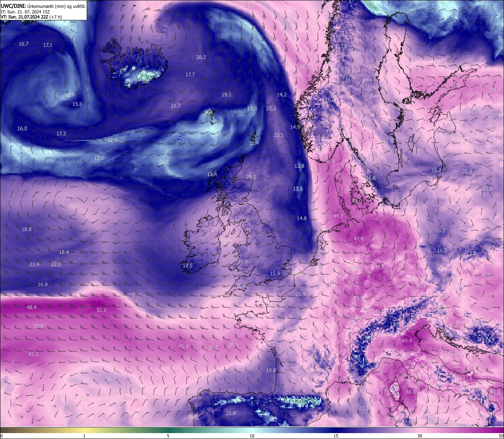Select the value 25.3 over Scotland
This screenshot has width=504, height=439.
251,177
